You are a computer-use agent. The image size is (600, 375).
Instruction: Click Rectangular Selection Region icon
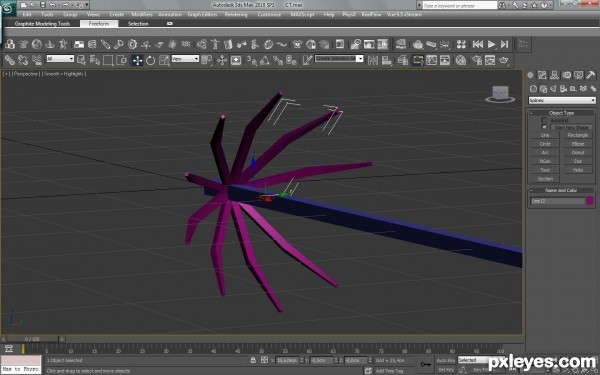pyautogui.click(x=108, y=60)
